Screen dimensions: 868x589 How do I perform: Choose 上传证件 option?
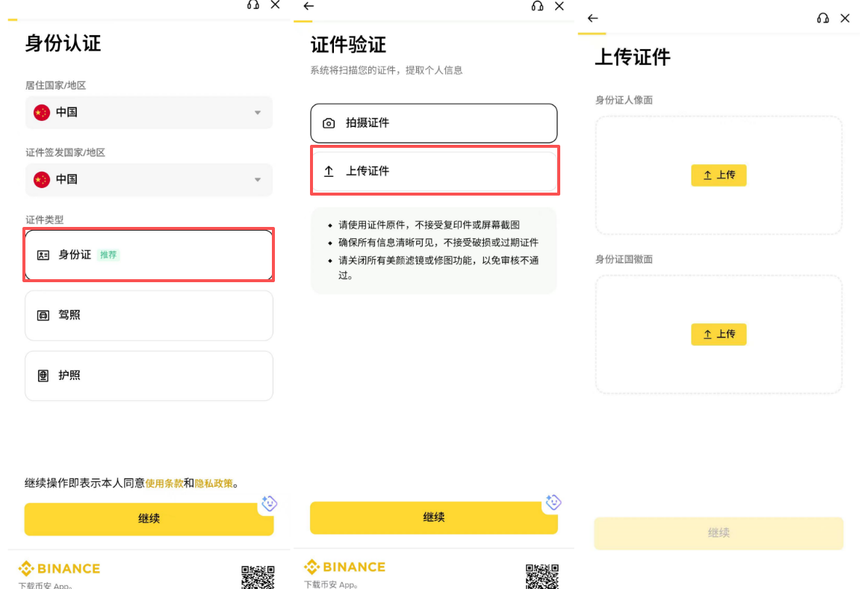pos(435,171)
